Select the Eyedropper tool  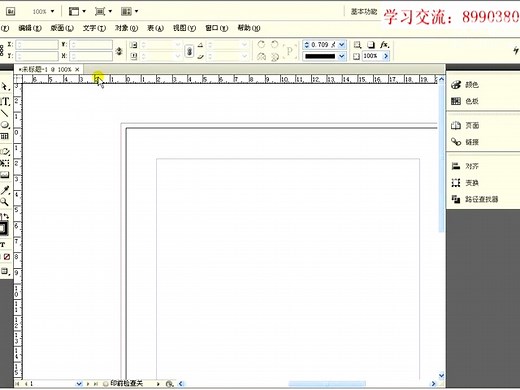(5, 190)
